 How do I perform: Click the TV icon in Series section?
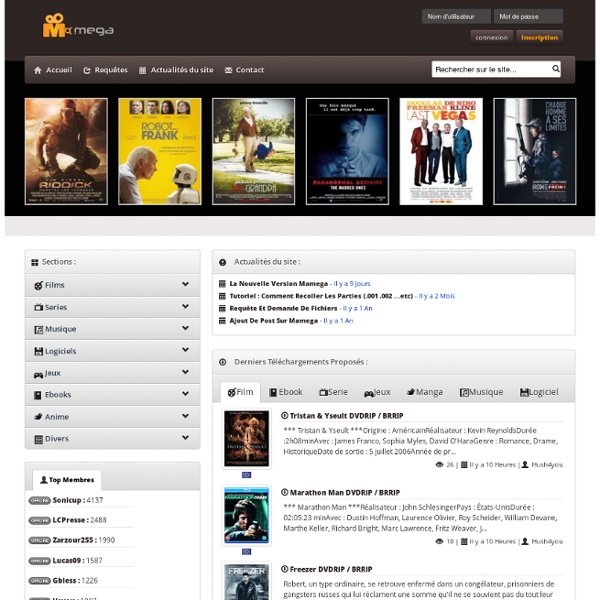(38, 307)
